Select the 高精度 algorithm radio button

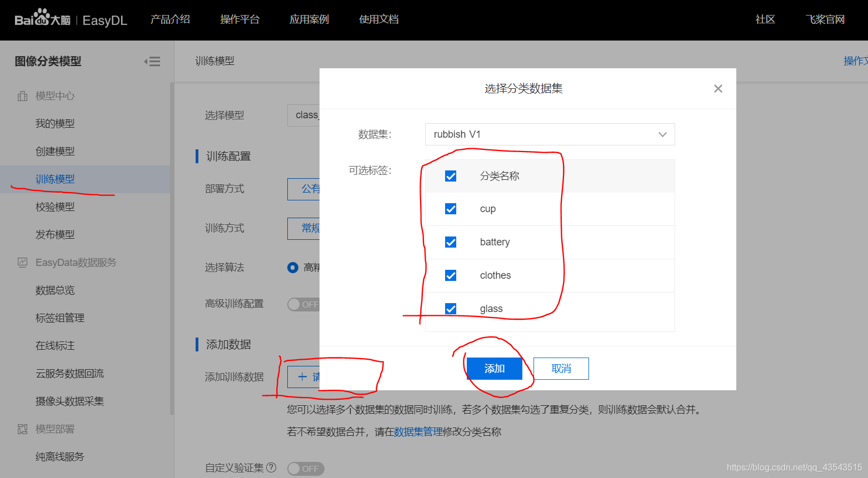point(293,268)
